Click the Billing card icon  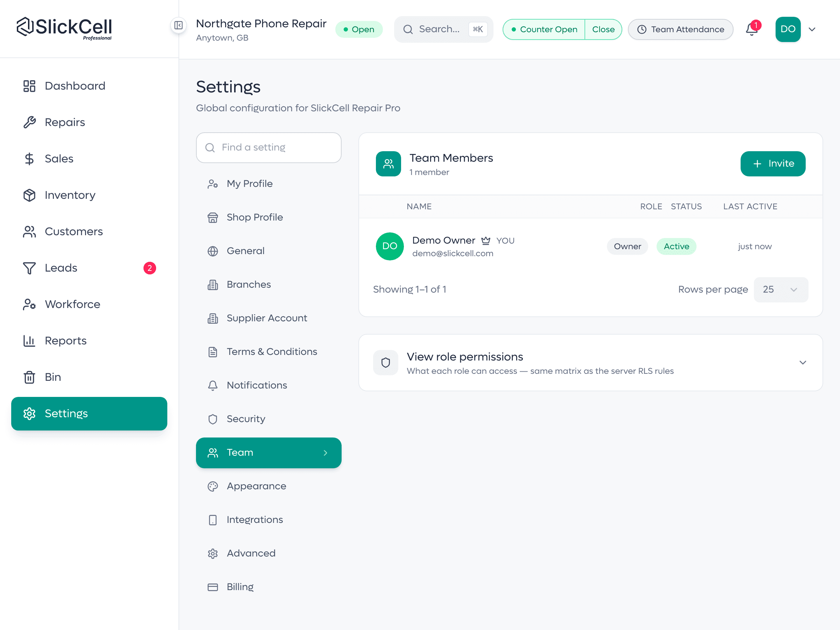click(213, 587)
